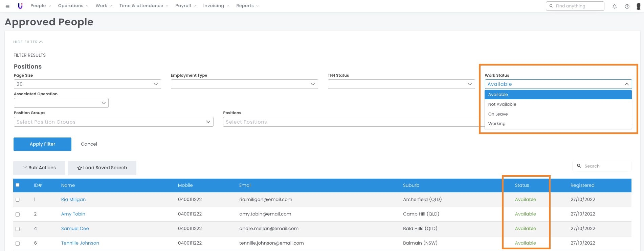Collapse the filter with Hide Filter arrow
Screen dimensions: 644x251
pos(41,42)
